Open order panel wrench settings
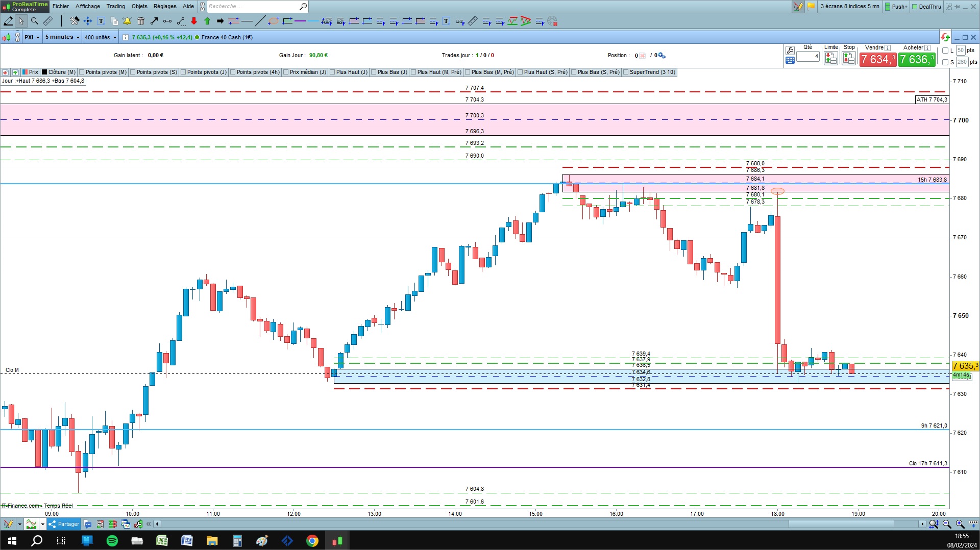Image resolution: width=980 pixels, height=550 pixels. pos(790,50)
